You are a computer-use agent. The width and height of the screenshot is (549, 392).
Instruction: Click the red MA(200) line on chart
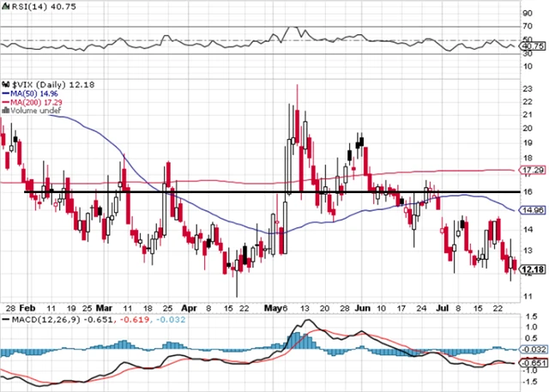[214, 180]
